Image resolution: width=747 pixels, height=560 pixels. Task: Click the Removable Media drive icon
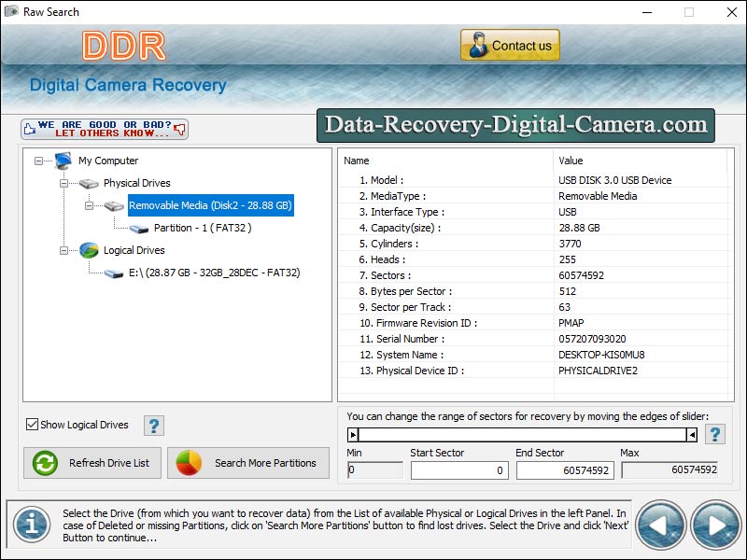(x=114, y=205)
